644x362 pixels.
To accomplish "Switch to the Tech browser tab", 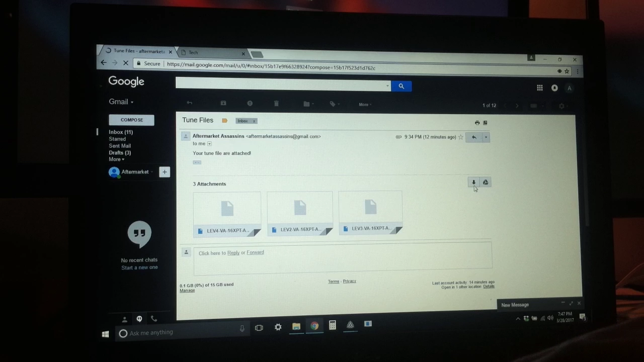I will (211, 52).
